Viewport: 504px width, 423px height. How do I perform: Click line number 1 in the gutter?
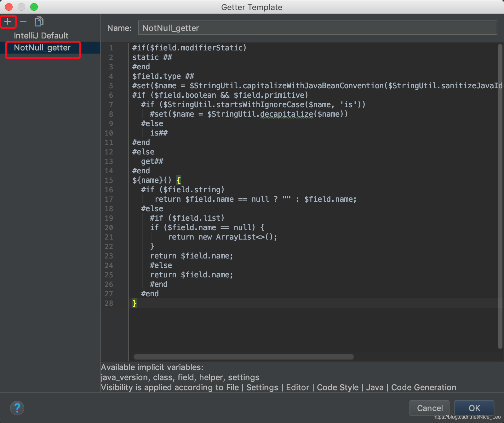point(111,48)
